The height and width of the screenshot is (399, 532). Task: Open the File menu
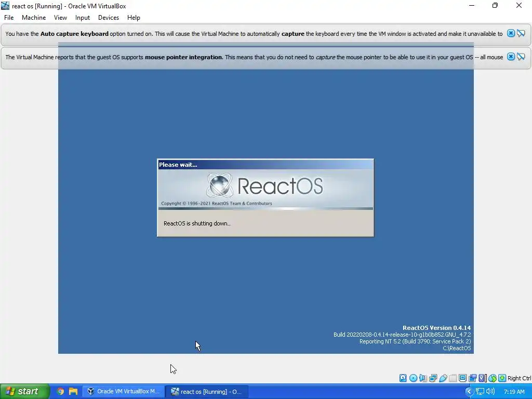coord(9,18)
